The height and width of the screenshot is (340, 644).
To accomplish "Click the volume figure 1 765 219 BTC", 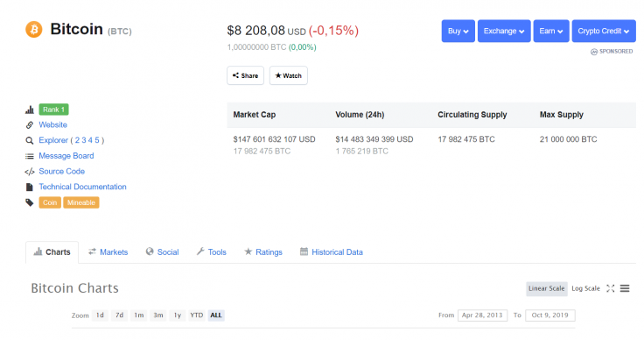I will [x=362, y=152].
